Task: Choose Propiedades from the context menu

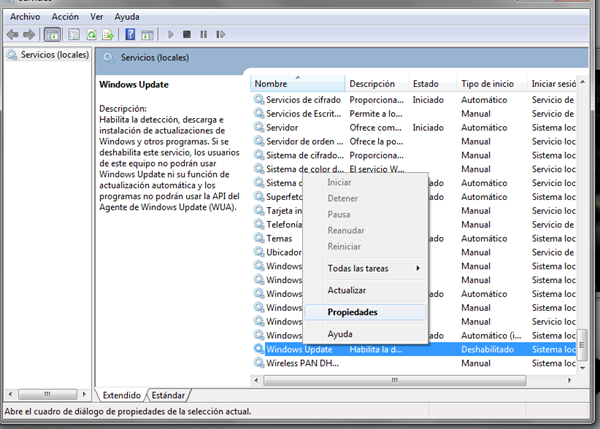Action: click(352, 312)
